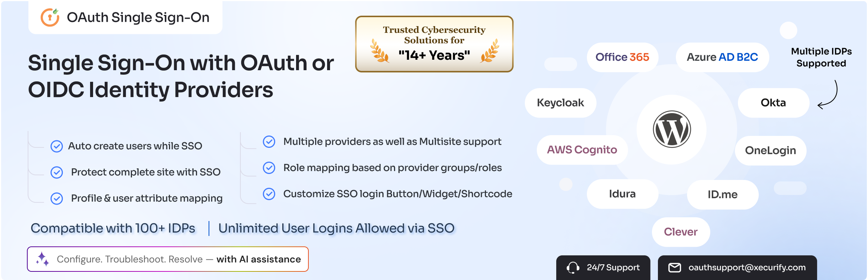Choose the Keycloak provider pill
Viewport: 868px width, 280px height.
[560, 103]
